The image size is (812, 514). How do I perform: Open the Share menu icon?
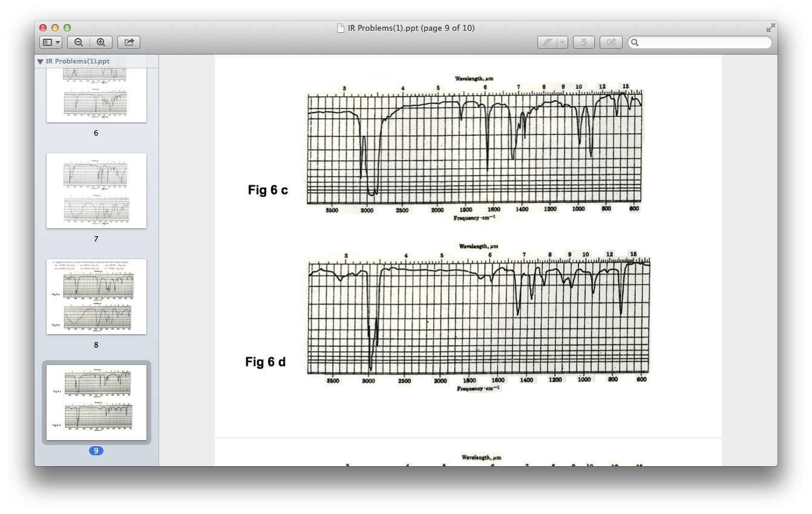pyautogui.click(x=128, y=42)
